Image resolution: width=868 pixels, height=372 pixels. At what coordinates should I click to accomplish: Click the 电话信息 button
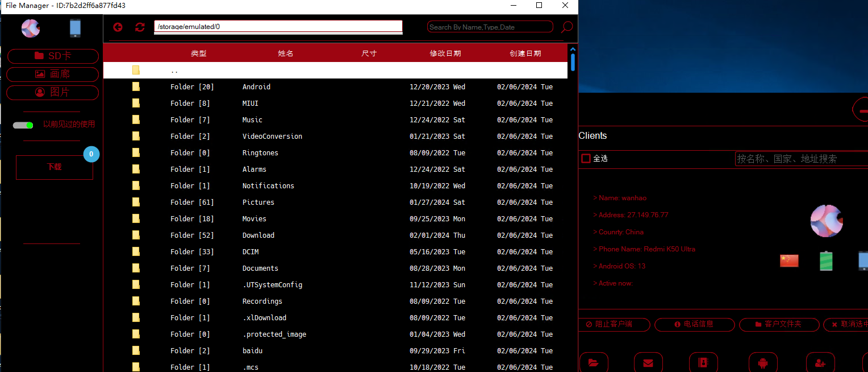coord(694,324)
